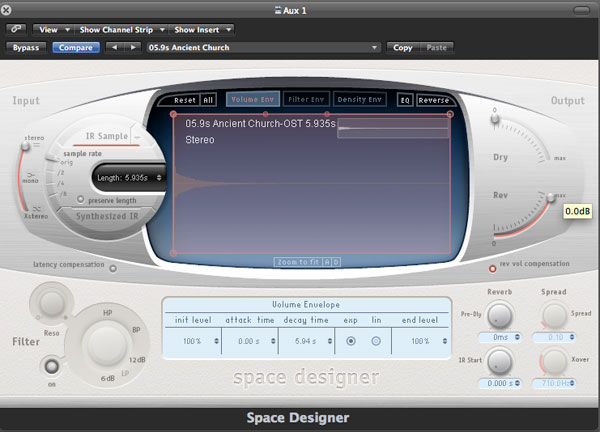Switch to Filter Env tab

click(x=306, y=99)
